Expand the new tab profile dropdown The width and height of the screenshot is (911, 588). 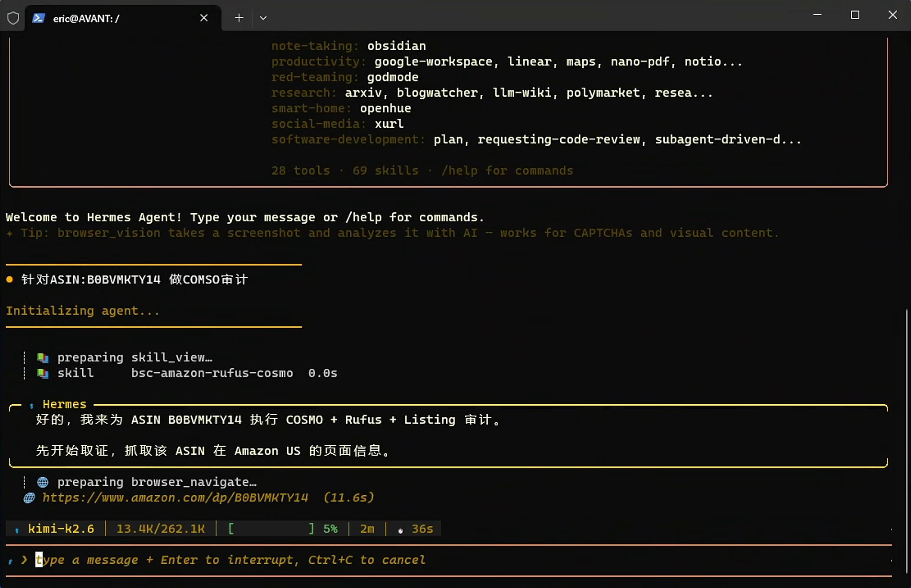tap(263, 18)
